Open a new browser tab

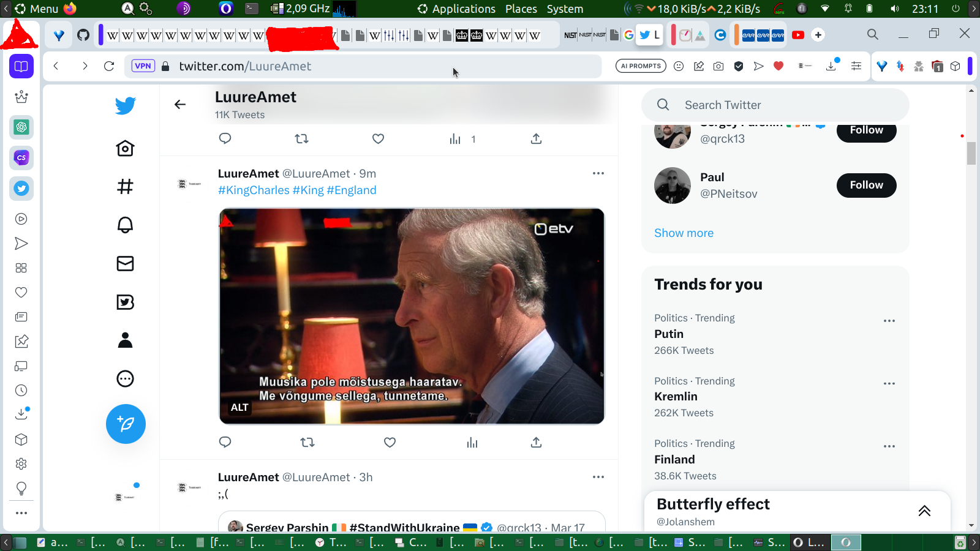(x=818, y=35)
